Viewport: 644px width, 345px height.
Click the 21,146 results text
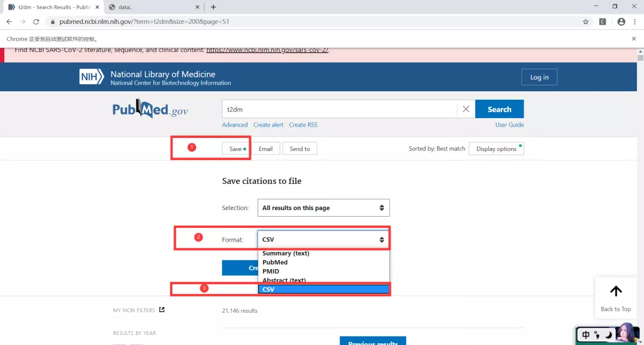240,311
